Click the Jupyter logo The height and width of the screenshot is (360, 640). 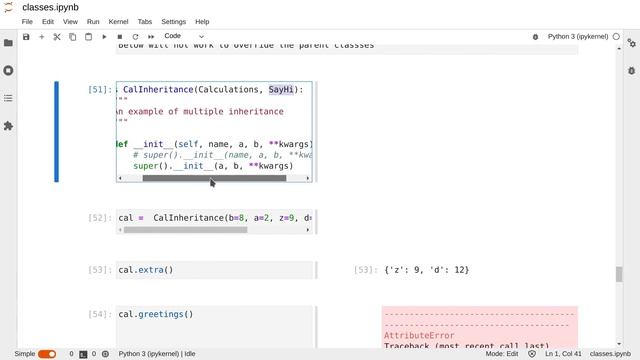[9, 7]
